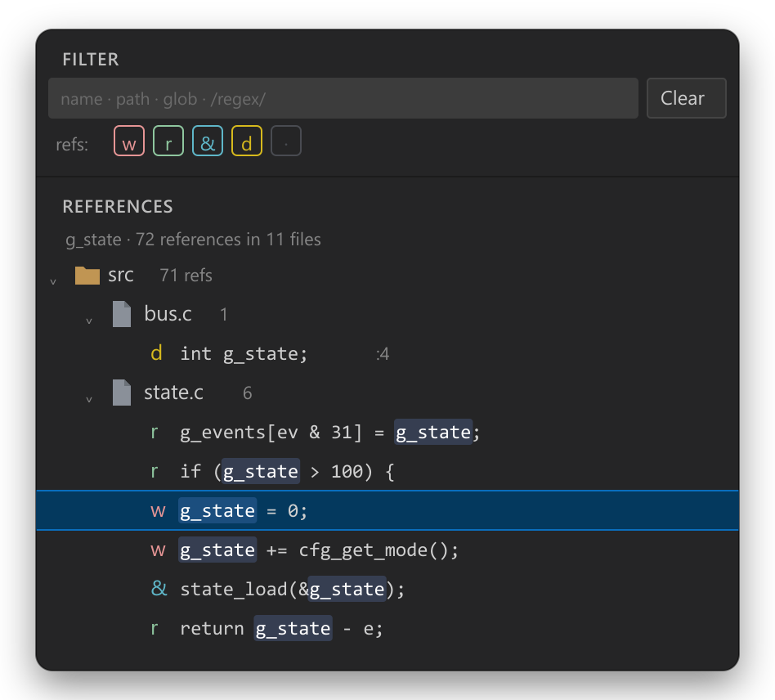Open the 'g_state += cfg_get_mode();' reference

pyautogui.click(x=387, y=550)
